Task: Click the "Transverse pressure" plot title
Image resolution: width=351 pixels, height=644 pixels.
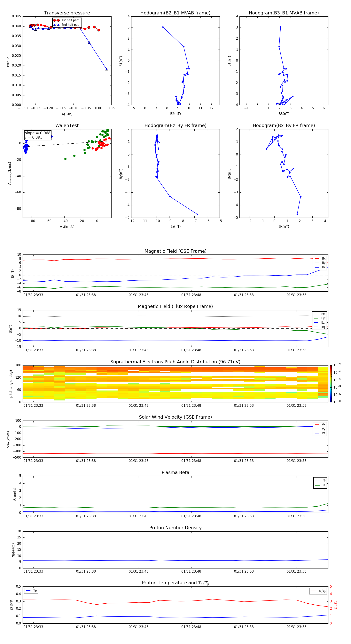Action: pyautogui.click(x=67, y=13)
